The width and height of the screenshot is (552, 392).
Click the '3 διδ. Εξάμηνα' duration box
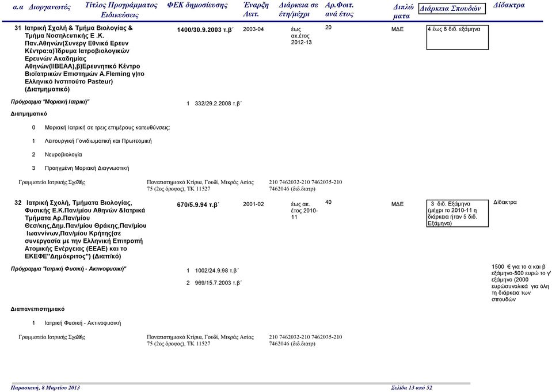coord(457,214)
